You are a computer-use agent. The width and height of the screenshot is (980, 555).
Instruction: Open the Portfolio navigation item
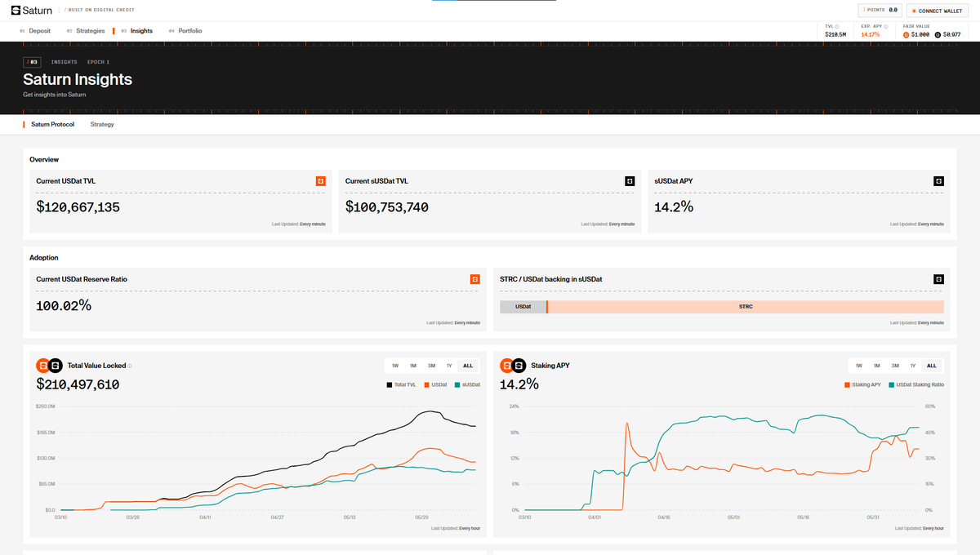click(x=185, y=31)
